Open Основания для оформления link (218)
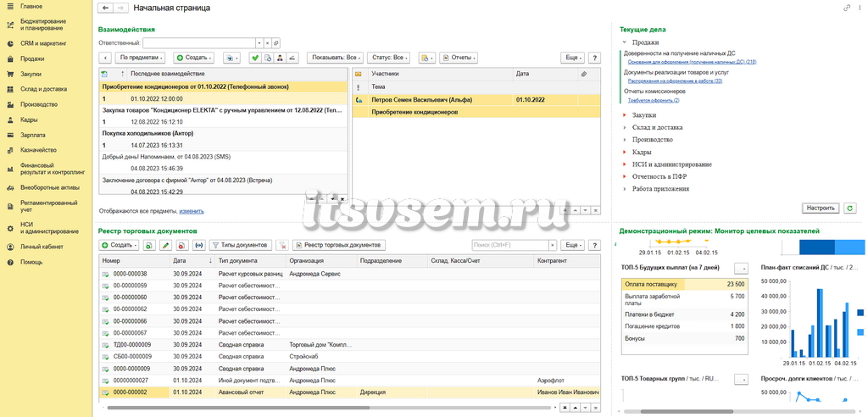Viewport: 868px width, 417px height. point(692,62)
